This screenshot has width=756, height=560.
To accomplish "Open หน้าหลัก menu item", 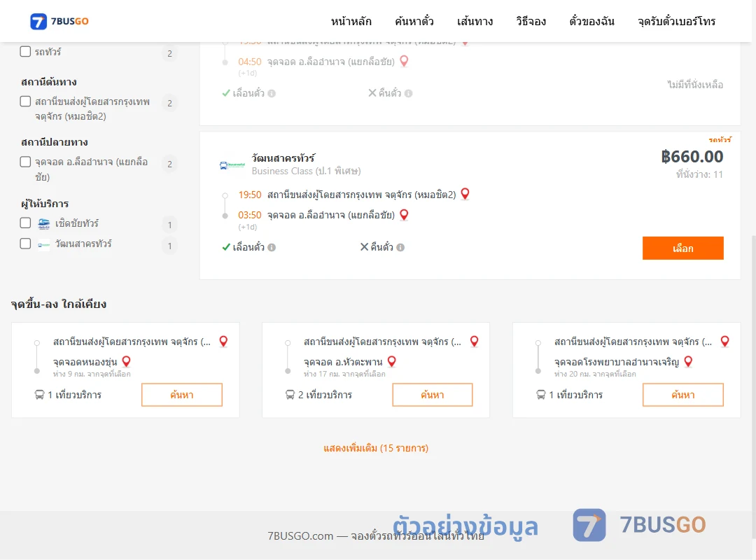I will tap(351, 22).
